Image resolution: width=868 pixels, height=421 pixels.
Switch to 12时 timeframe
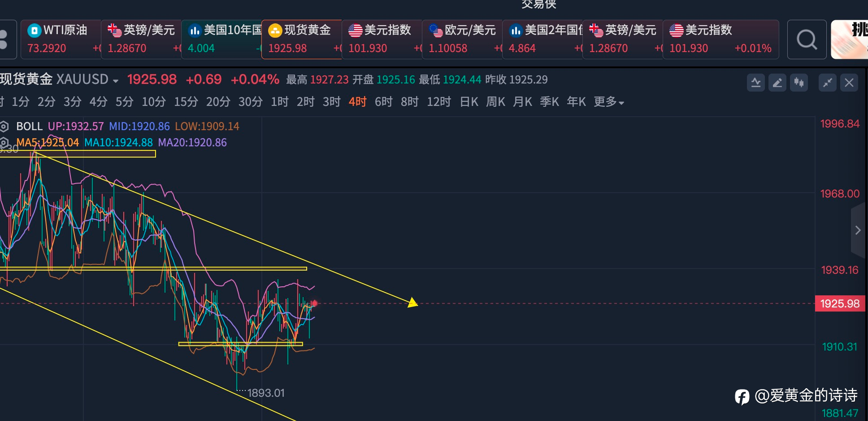coord(438,102)
